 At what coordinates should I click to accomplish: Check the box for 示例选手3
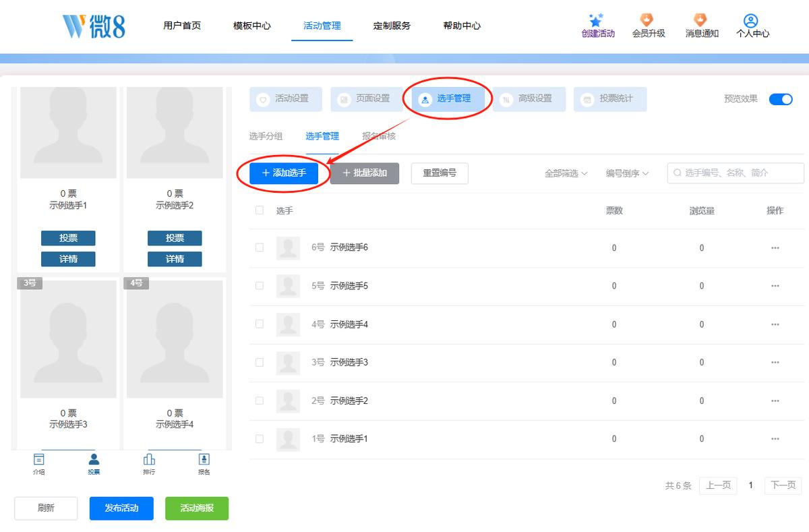[260, 362]
